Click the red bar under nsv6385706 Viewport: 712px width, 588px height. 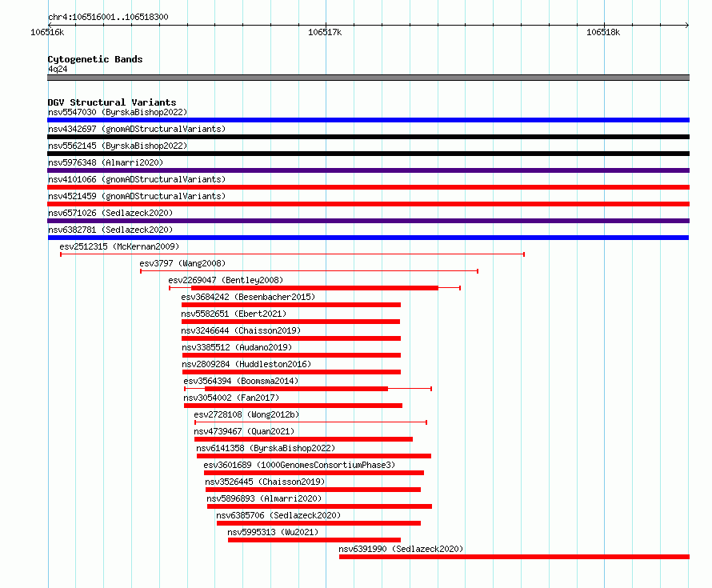coord(318,523)
